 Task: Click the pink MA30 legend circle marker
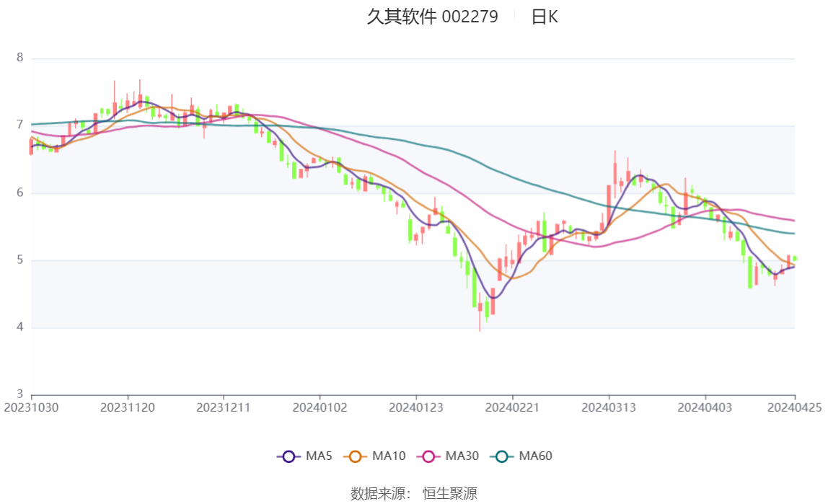428,456
